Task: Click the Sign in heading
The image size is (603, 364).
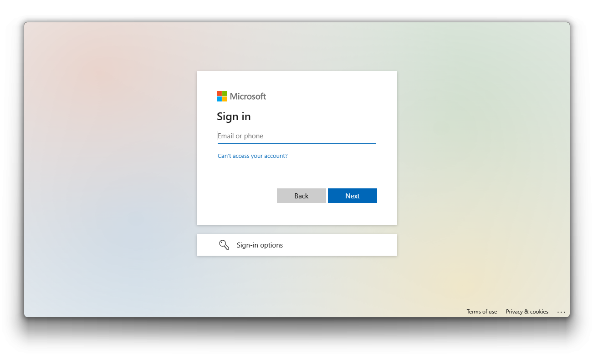Action: pos(234,116)
